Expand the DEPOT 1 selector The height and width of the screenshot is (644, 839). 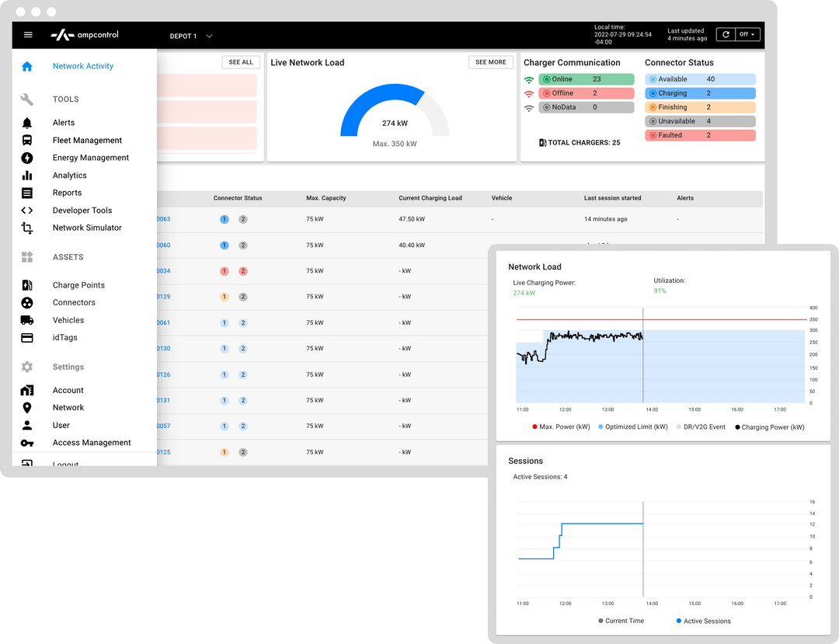point(190,35)
